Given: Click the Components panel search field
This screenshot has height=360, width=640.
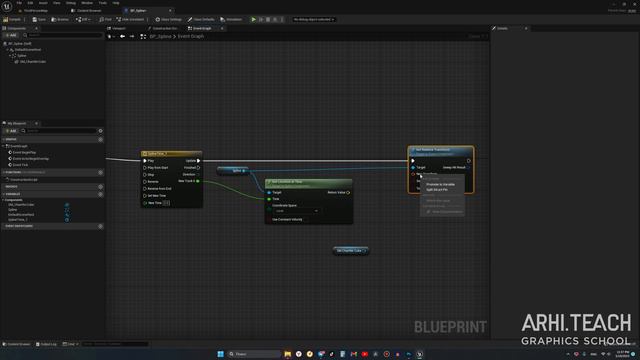Looking at the screenshot, I should (x=62, y=35).
